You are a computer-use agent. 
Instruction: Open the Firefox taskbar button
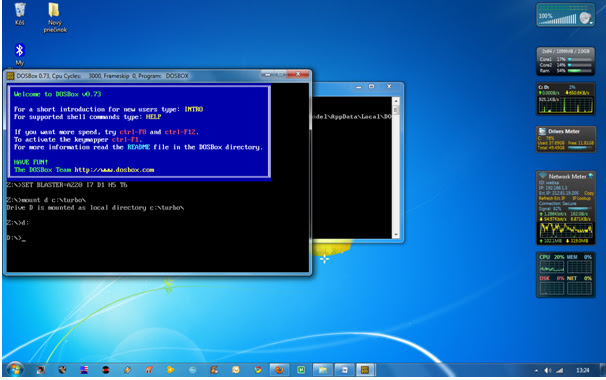point(279,370)
